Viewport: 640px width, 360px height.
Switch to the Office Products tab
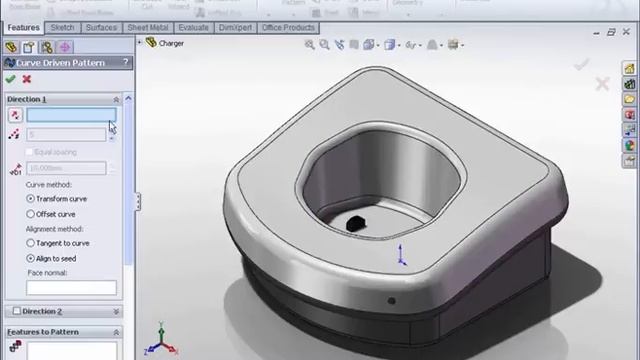tap(288, 28)
